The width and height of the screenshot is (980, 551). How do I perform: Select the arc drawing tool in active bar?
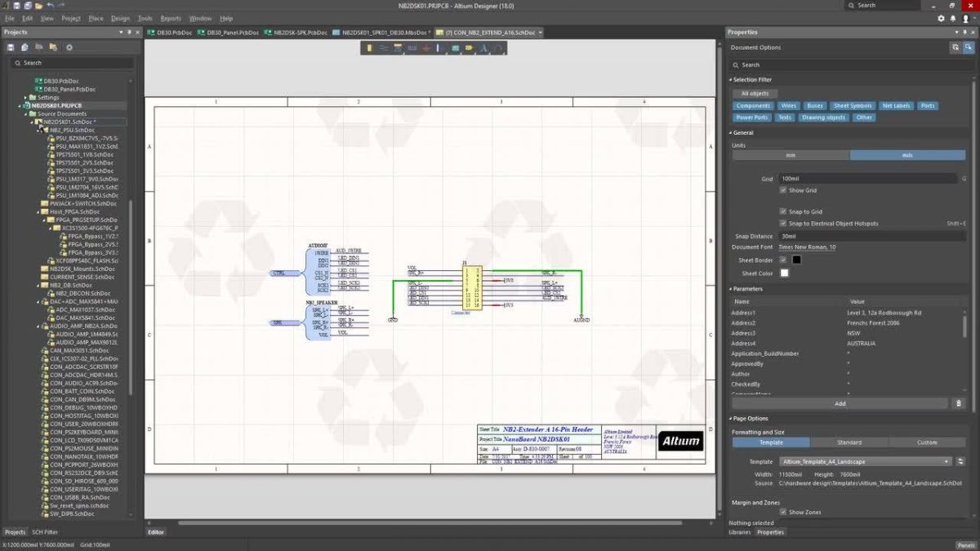point(497,48)
